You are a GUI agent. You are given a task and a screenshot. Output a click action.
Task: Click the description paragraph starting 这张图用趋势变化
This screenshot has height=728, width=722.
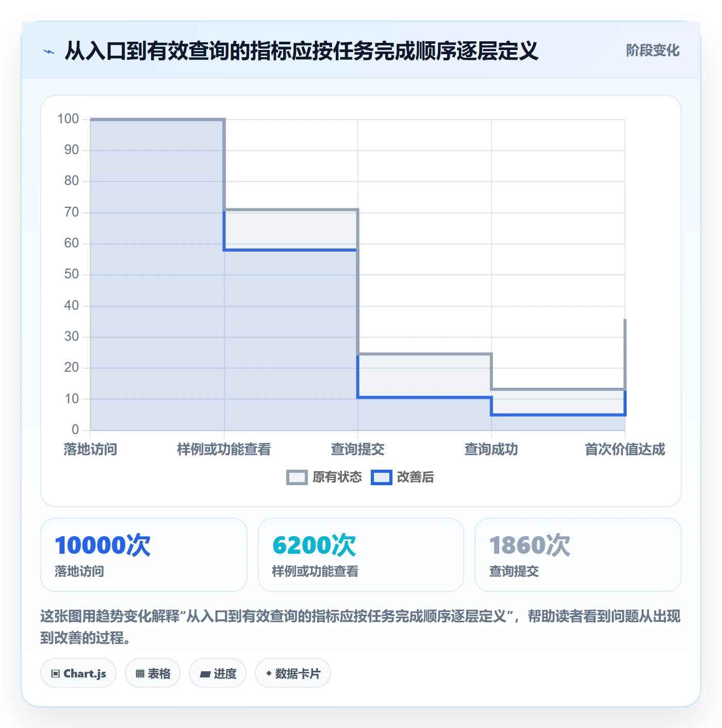(360, 627)
